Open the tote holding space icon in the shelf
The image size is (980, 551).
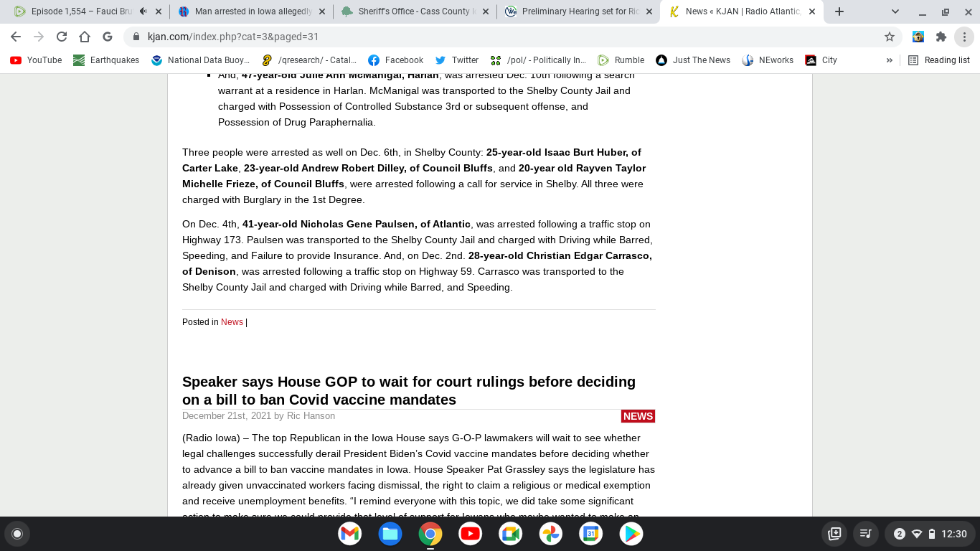click(834, 534)
